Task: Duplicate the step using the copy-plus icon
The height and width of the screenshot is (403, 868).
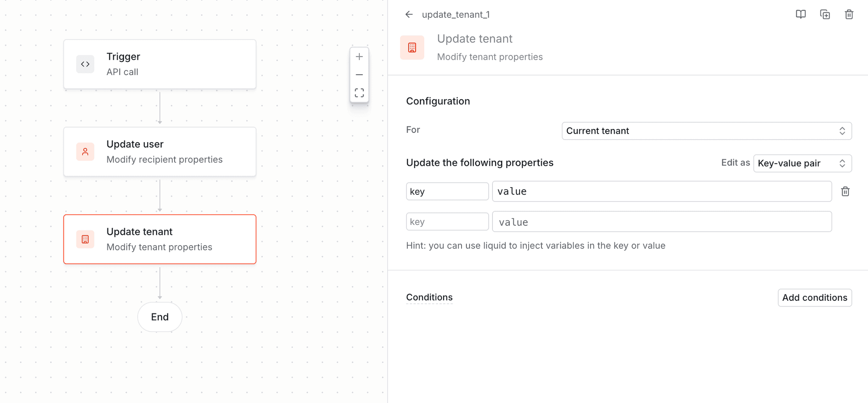Action: pos(825,14)
